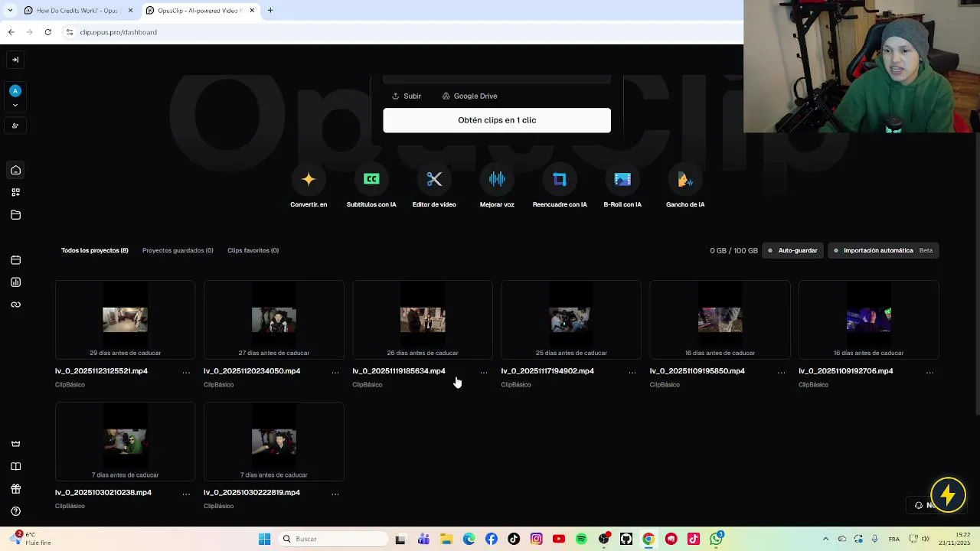Go to Home in the sidebar
Screen dimensions: 980x551
coord(15,170)
